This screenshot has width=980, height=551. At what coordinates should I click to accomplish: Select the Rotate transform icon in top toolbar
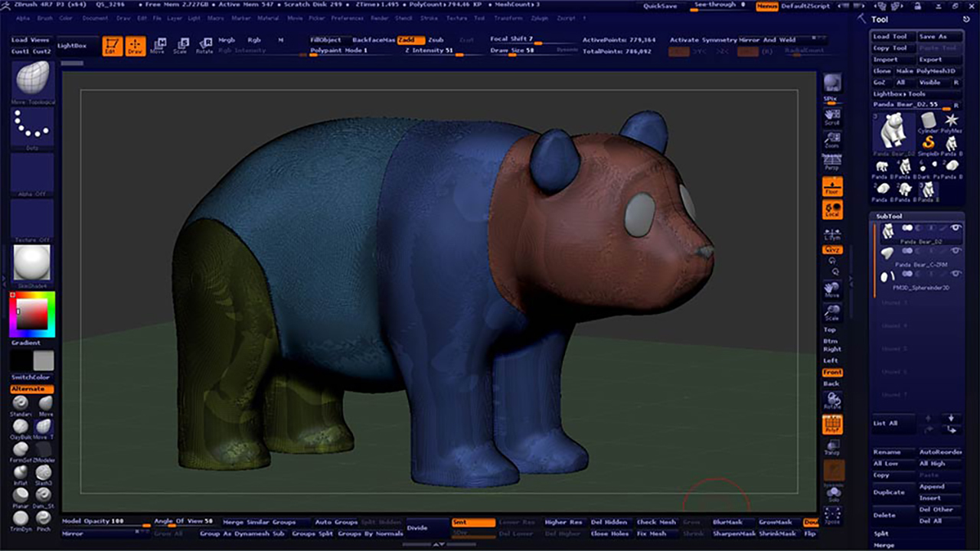click(204, 47)
